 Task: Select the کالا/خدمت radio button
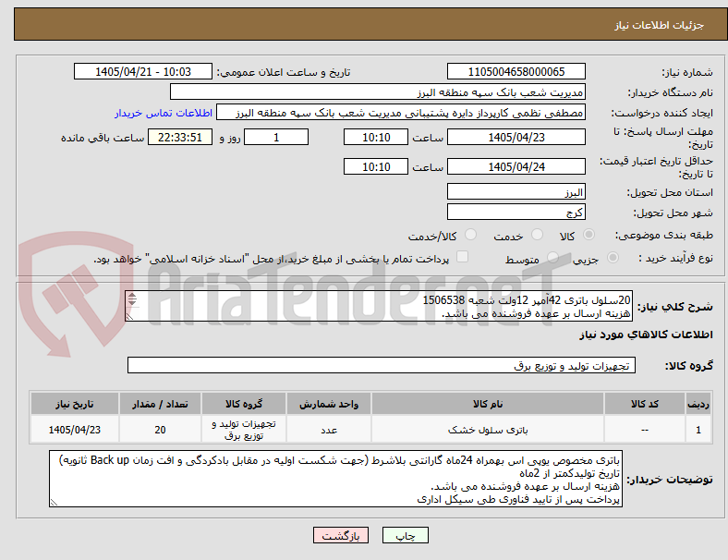(471, 235)
